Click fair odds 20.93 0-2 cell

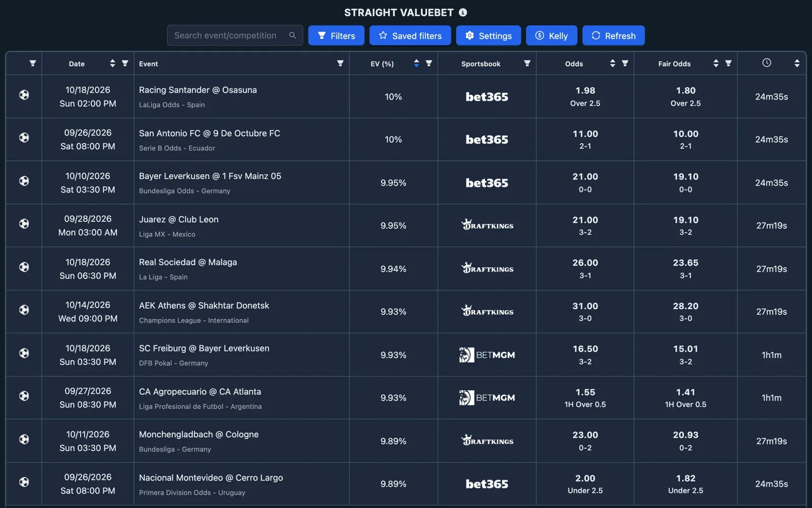point(686,441)
